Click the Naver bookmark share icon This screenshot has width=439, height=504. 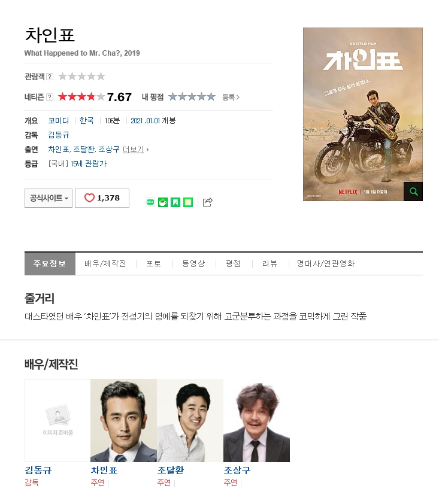click(x=175, y=202)
